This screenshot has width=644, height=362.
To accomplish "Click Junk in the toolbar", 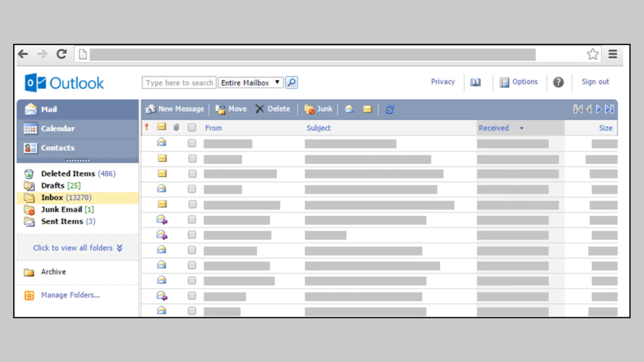I will click(x=318, y=109).
